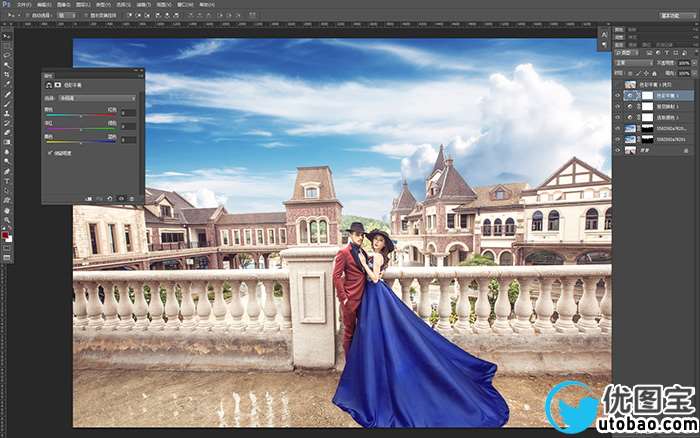Screen dimensions: 700x438
Task: Open the 图像 Image menu
Action: point(63,4)
